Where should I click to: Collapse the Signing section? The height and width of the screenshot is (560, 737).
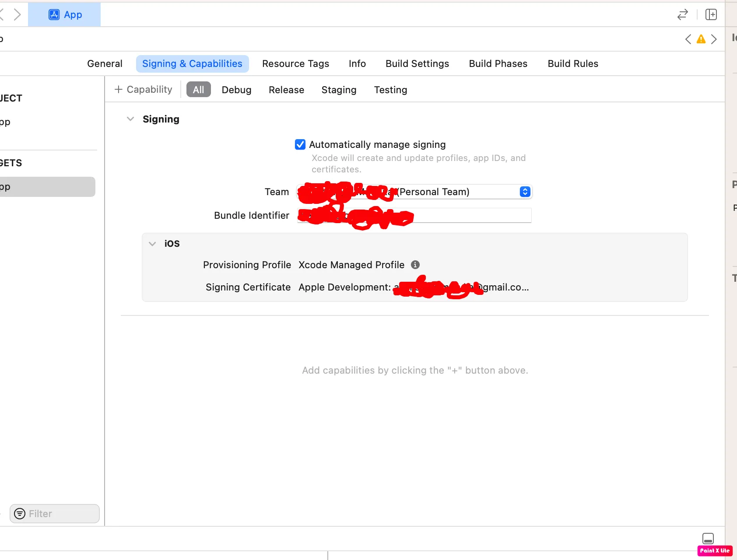[x=130, y=119]
